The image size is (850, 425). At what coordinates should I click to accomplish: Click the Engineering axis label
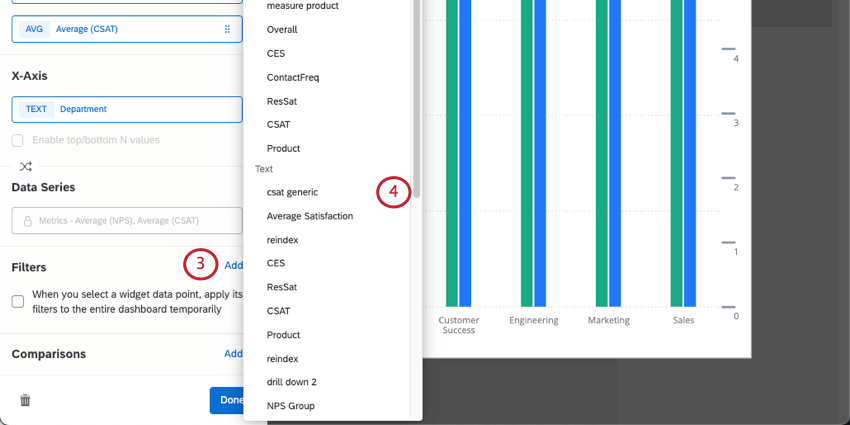point(533,320)
